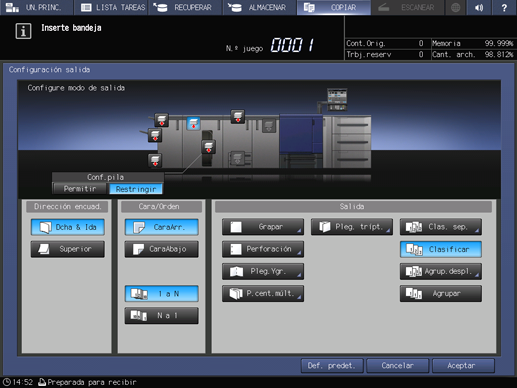
Task: Open the UN. PRINC. main unit tab
Action: tap(37, 7)
